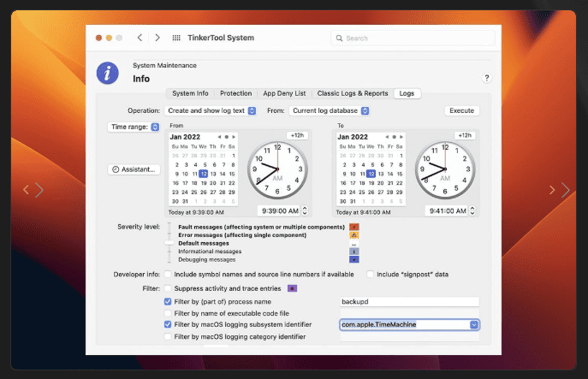588x379 pixels.
Task: Go back with the toolbar back arrow
Action: [140, 38]
